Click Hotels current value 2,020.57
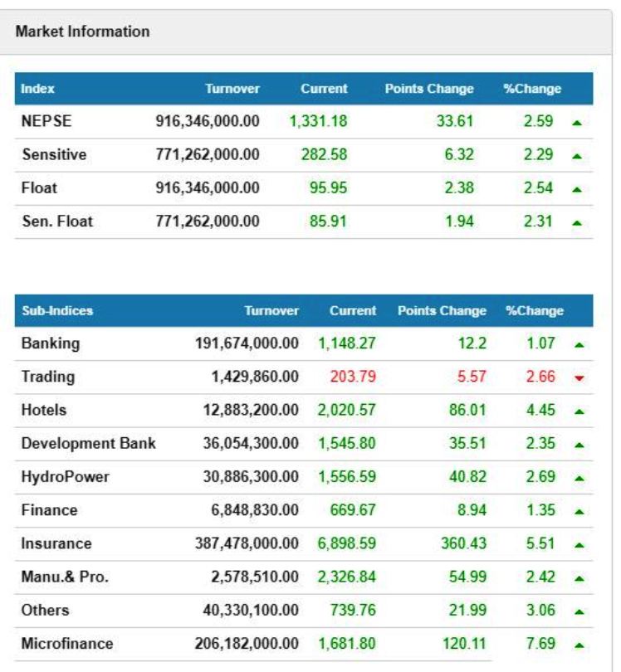621x672 pixels. pos(346,410)
